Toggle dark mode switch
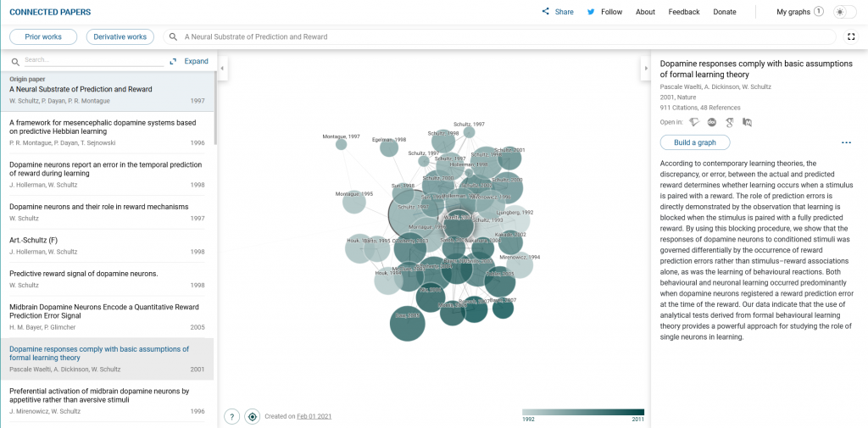This screenshot has height=428, width=868. pos(844,12)
